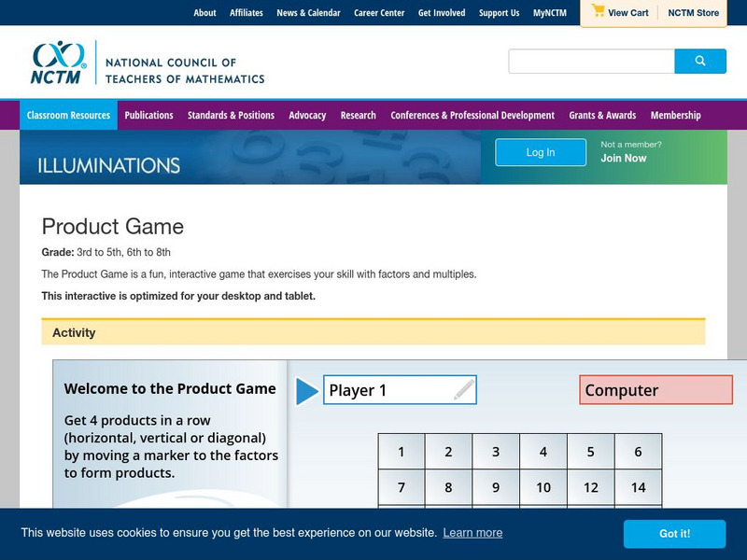Click the NCTM infinity logo
The width and height of the screenshot is (747, 560).
click(x=59, y=62)
